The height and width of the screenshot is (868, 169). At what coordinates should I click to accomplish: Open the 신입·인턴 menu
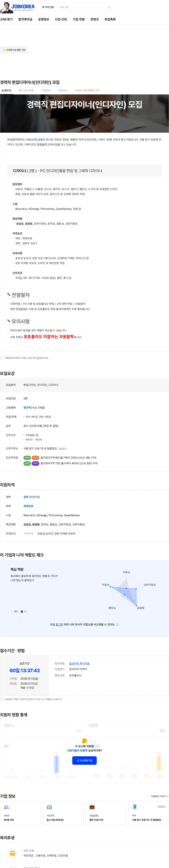(x=61, y=20)
